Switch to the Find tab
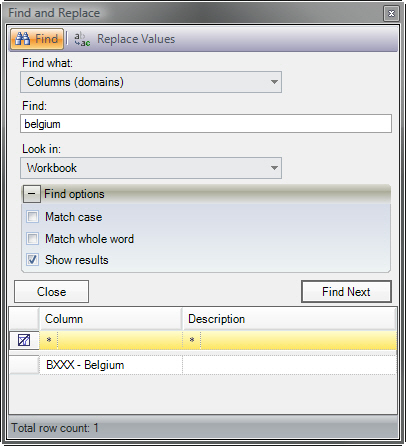The height and width of the screenshot is (446, 406). click(37, 39)
